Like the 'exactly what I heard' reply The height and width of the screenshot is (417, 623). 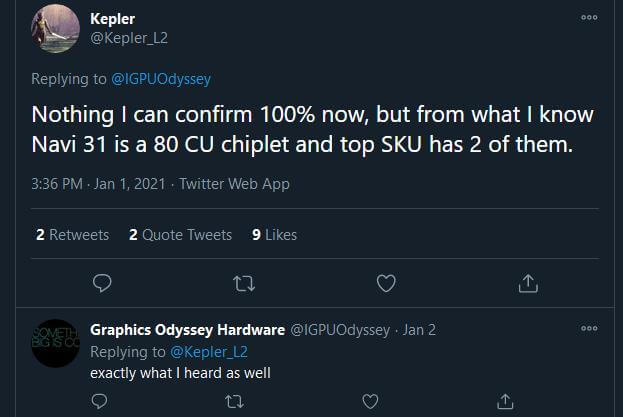(370, 401)
